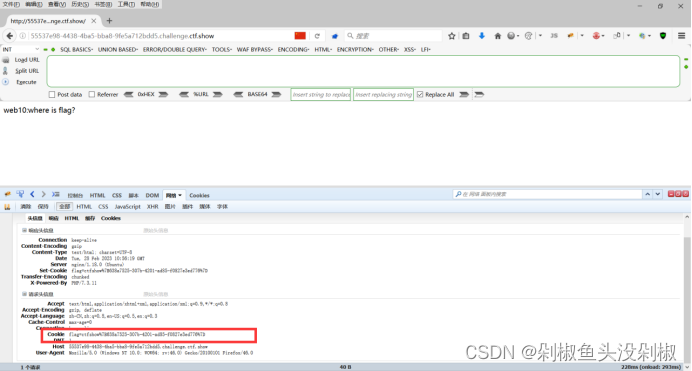
Task: Open the SQL BASICS dropdown menu
Action: coord(76,49)
